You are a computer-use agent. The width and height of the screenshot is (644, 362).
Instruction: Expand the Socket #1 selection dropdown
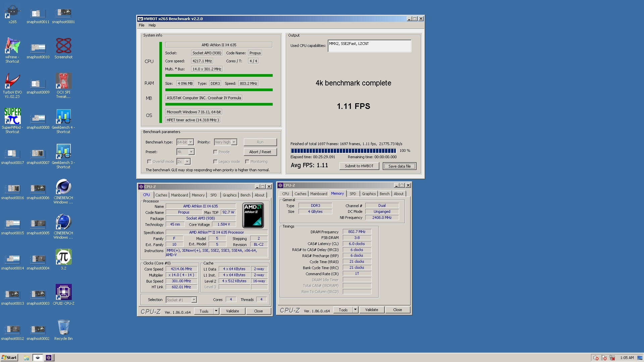click(194, 300)
